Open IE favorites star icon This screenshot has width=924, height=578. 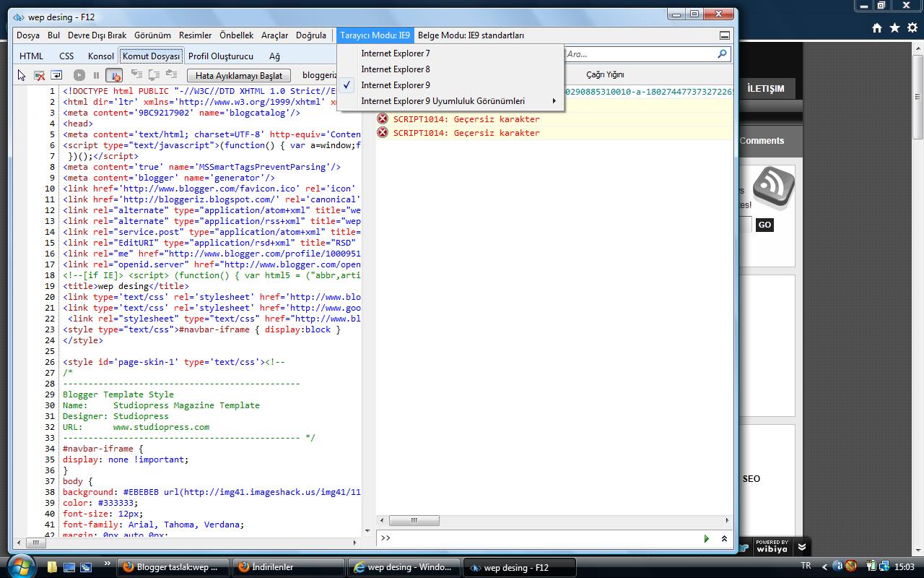(x=894, y=28)
